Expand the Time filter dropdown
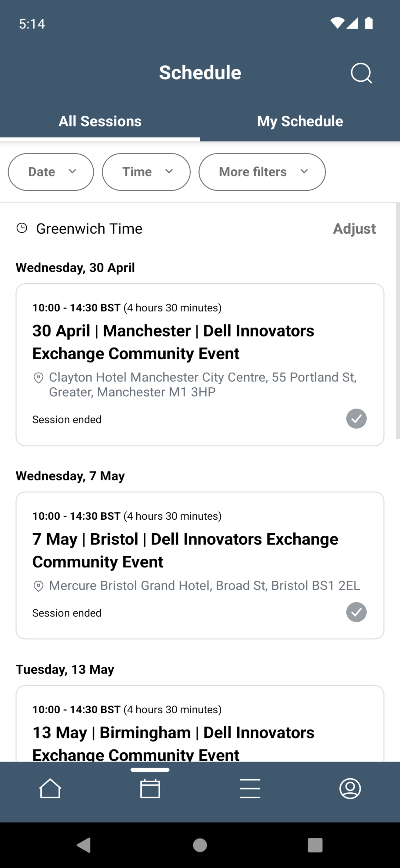Screen dimensions: 400x868 (x=146, y=172)
